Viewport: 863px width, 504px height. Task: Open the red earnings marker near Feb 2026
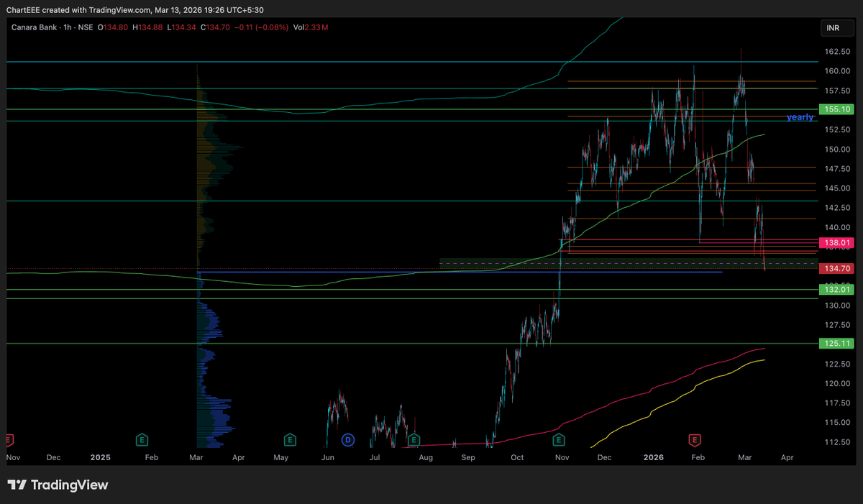pos(695,439)
